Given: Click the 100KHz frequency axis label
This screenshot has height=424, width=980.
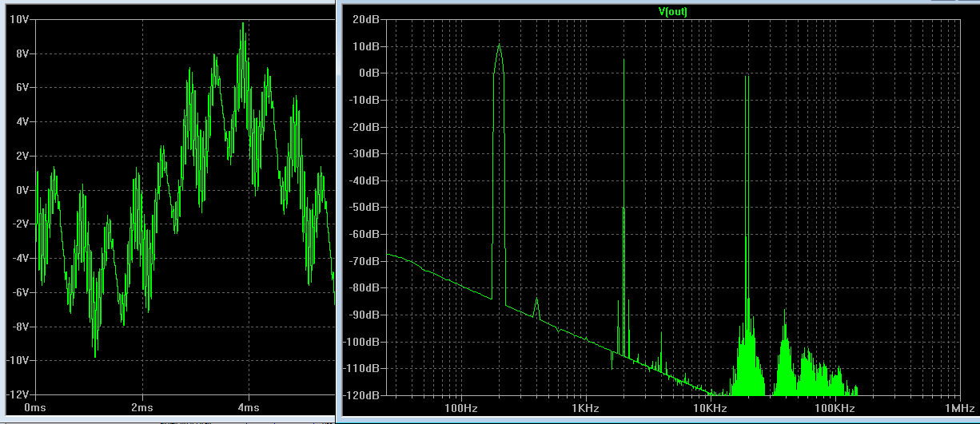Looking at the screenshot, I should pyautogui.click(x=835, y=407).
